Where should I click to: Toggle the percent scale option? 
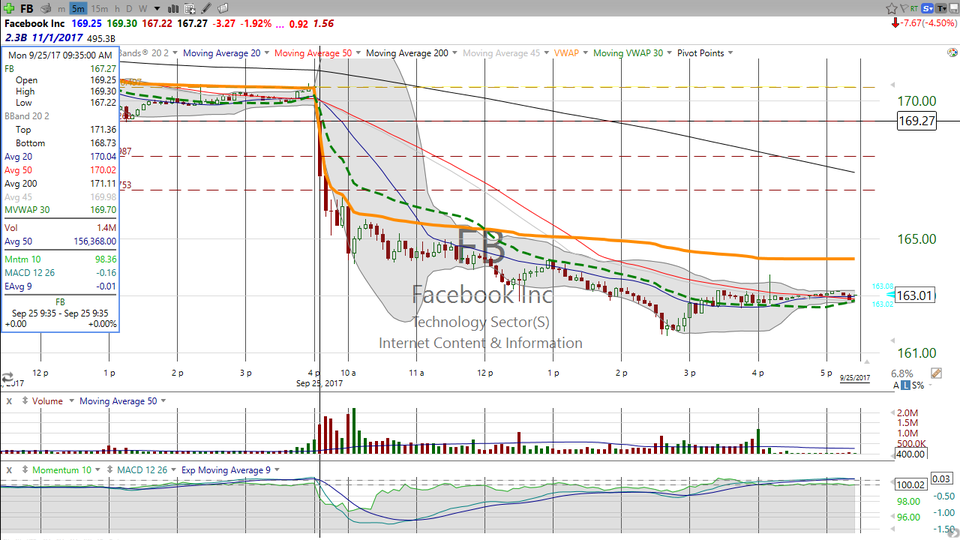pos(921,386)
